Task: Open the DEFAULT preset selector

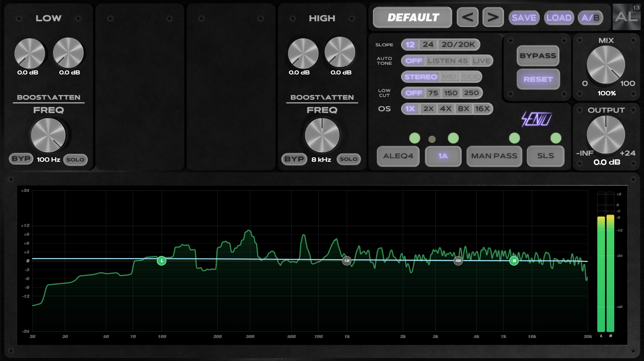Action: pyautogui.click(x=413, y=17)
